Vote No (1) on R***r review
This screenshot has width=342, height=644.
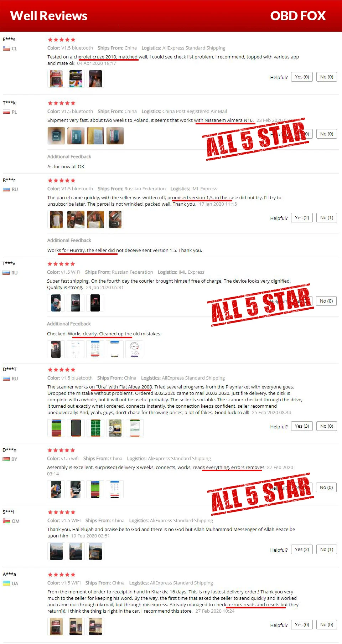click(327, 218)
